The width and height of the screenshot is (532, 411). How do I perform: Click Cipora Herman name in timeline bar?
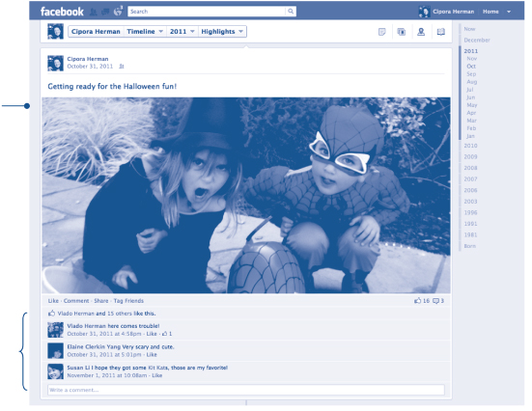96,32
